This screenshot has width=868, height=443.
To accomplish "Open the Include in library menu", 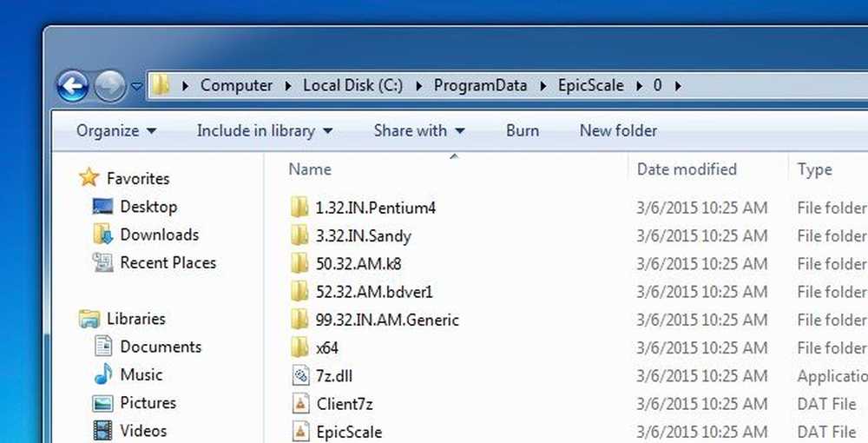I will click(x=265, y=130).
